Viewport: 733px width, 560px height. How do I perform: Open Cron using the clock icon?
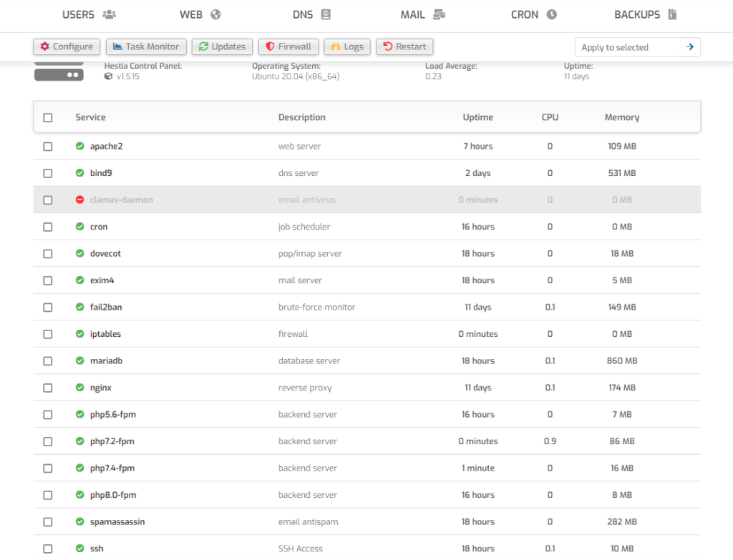(550, 14)
